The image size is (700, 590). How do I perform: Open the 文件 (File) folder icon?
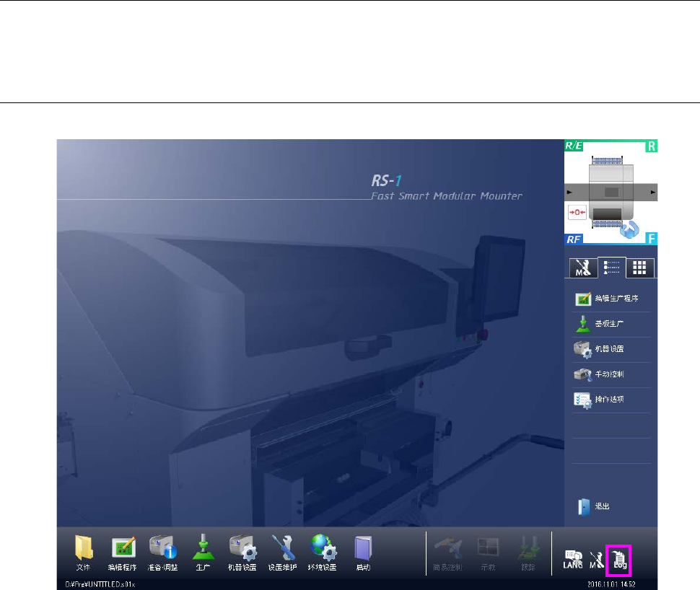84,552
